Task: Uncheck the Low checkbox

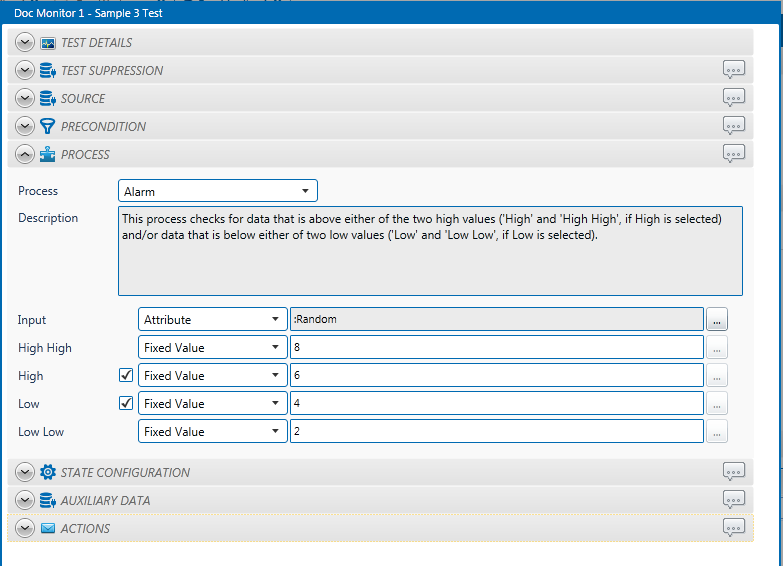Action: coord(126,404)
